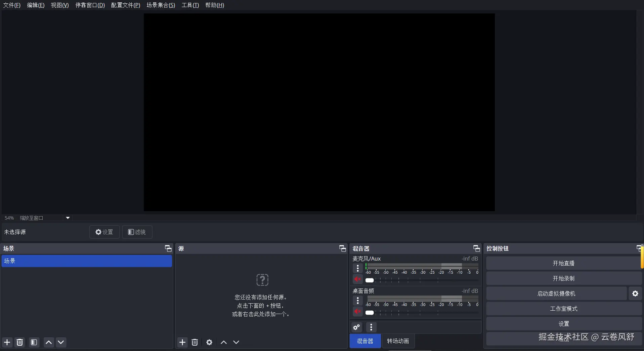Click 开始直播 button
Image resolution: width=644 pixels, height=351 pixels.
point(564,263)
